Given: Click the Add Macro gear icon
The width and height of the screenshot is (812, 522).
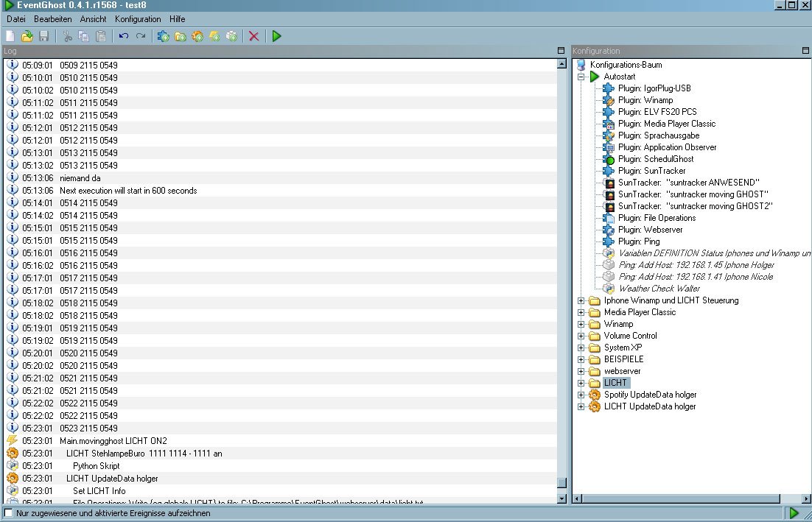Looking at the screenshot, I should pyautogui.click(x=197, y=36).
